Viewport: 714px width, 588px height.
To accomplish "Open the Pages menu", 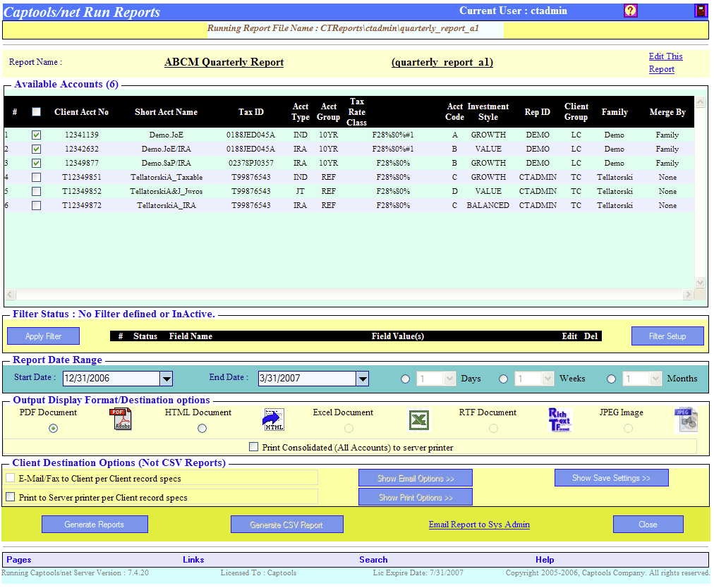I will [x=19, y=560].
